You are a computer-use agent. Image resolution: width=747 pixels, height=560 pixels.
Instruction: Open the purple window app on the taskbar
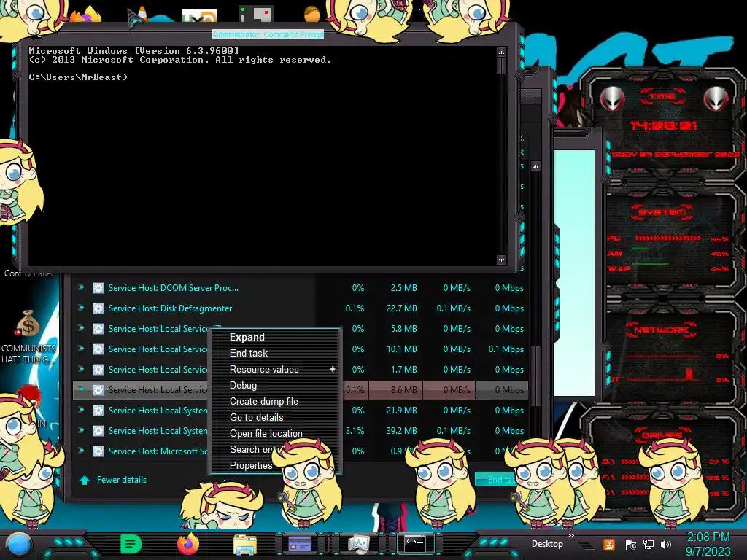[300, 544]
